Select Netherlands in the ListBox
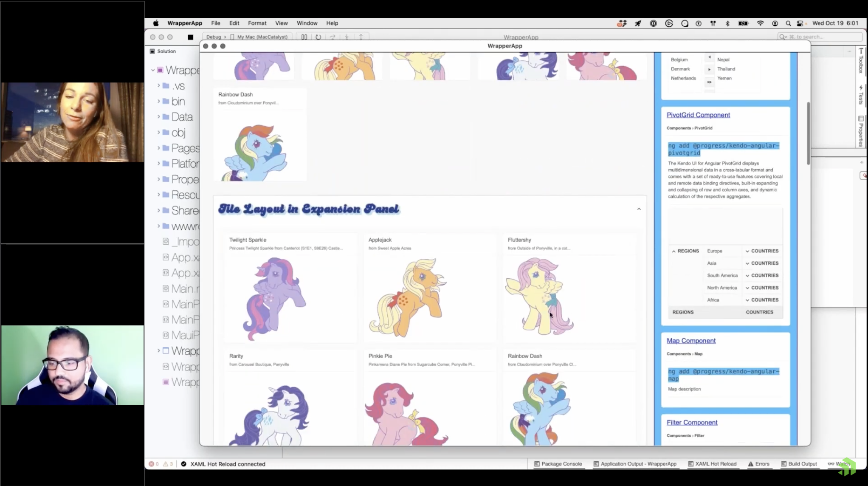The height and width of the screenshot is (486, 868). [x=683, y=79]
